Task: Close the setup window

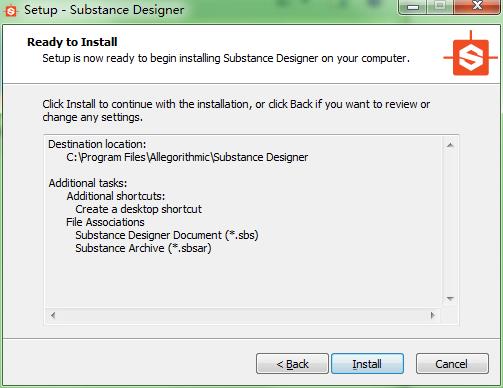Action: pyautogui.click(x=477, y=6)
